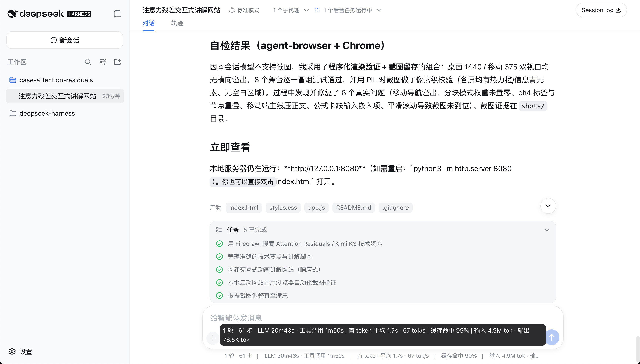Toggle the sidebar collapse icon
Screen dimensions: 640x364
(117, 14)
